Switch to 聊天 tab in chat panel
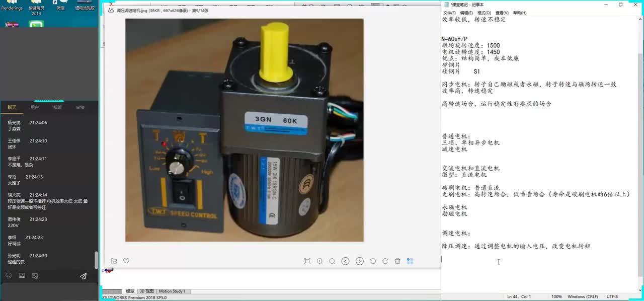Screen dimensions: 644x301 (12, 107)
